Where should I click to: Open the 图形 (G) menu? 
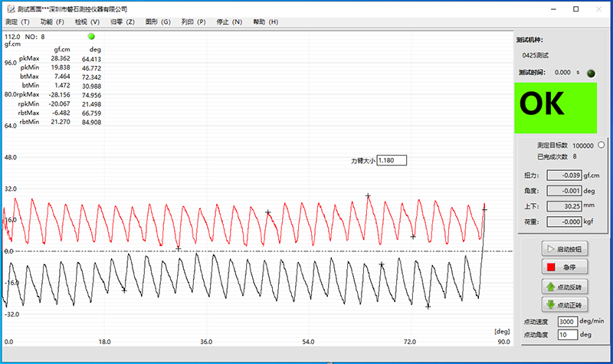coord(158,21)
